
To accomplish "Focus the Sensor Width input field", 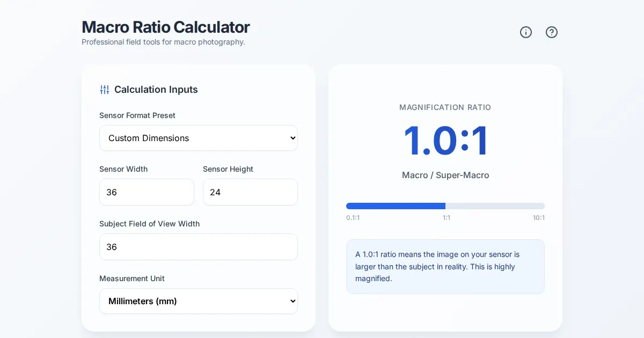I will (147, 192).
